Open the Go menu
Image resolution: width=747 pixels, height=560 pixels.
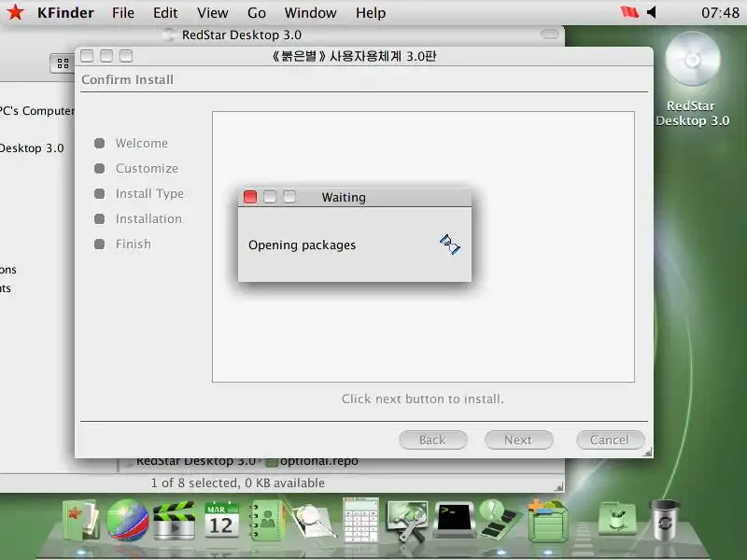point(256,13)
